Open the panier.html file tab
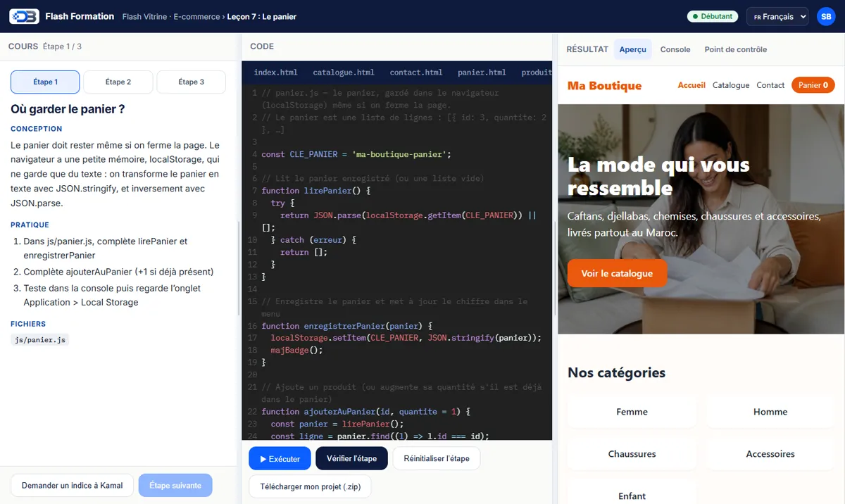This screenshot has width=845, height=504. click(x=482, y=72)
